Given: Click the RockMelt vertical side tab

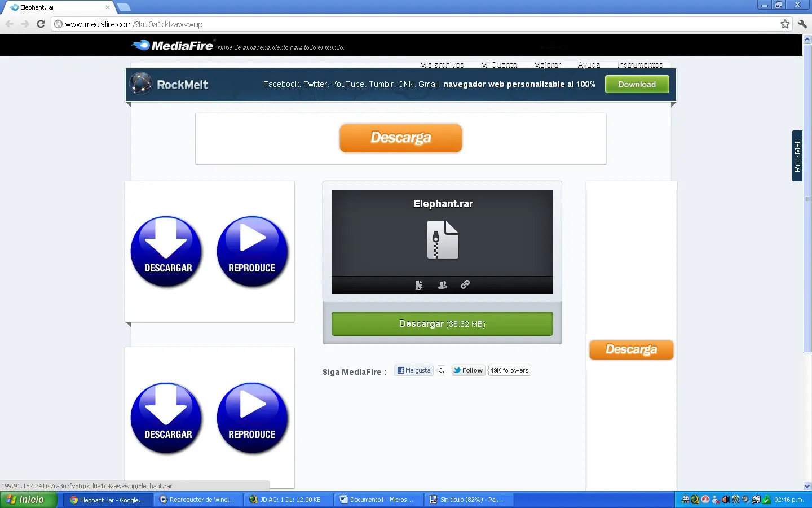Looking at the screenshot, I should (x=797, y=156).
